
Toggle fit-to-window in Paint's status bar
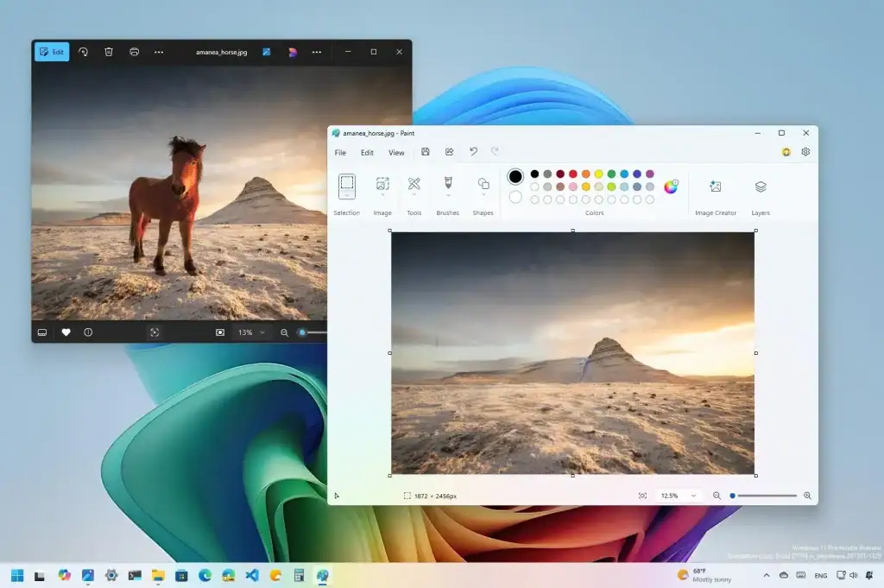[642, 496]
